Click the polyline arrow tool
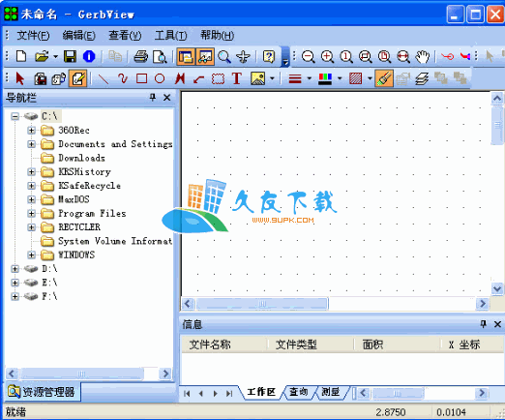 coord(198,78)
